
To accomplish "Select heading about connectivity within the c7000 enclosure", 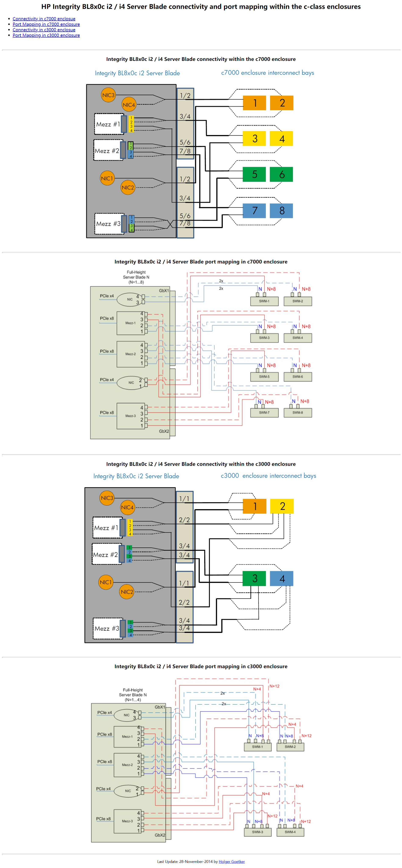I will (x=201, y=59).
